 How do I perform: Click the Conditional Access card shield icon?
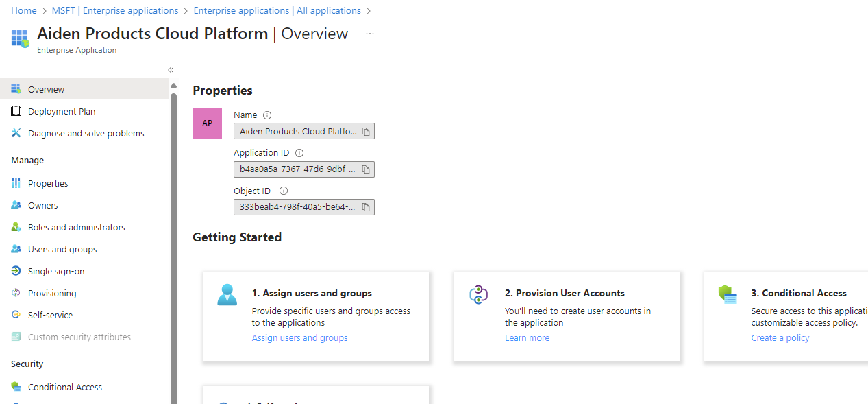[727, 295]
